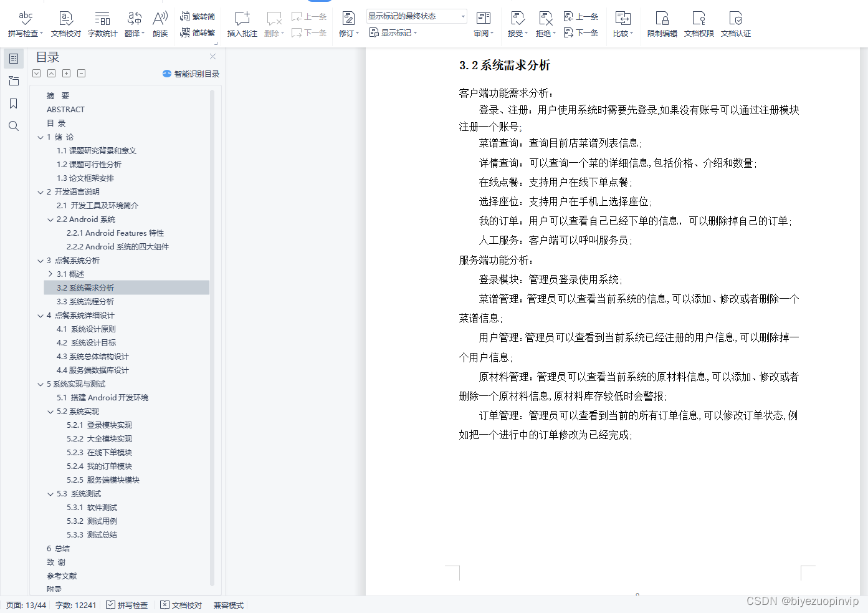The height and width of the screenshot is (613, 868).
Task: Collapse the '5.3 系统测试' outline node
Action: click(x=50, y=494)
